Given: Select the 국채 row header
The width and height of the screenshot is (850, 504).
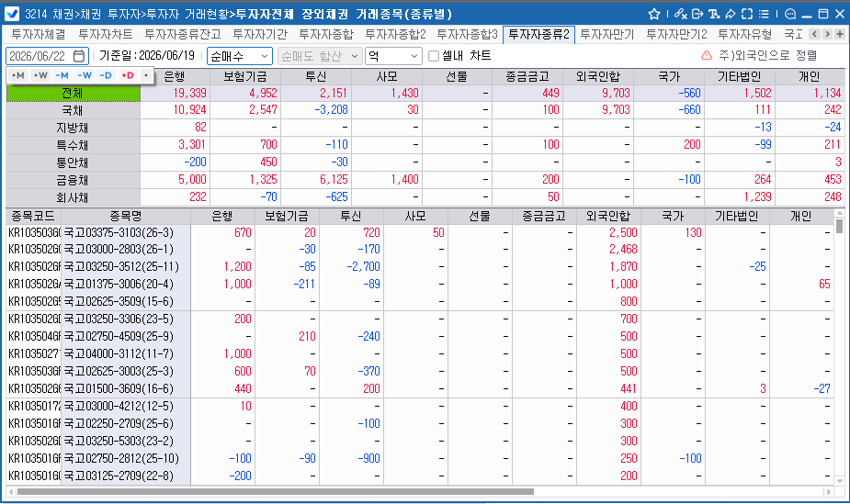Looking at the screenshot, I should tap(73, 110).
